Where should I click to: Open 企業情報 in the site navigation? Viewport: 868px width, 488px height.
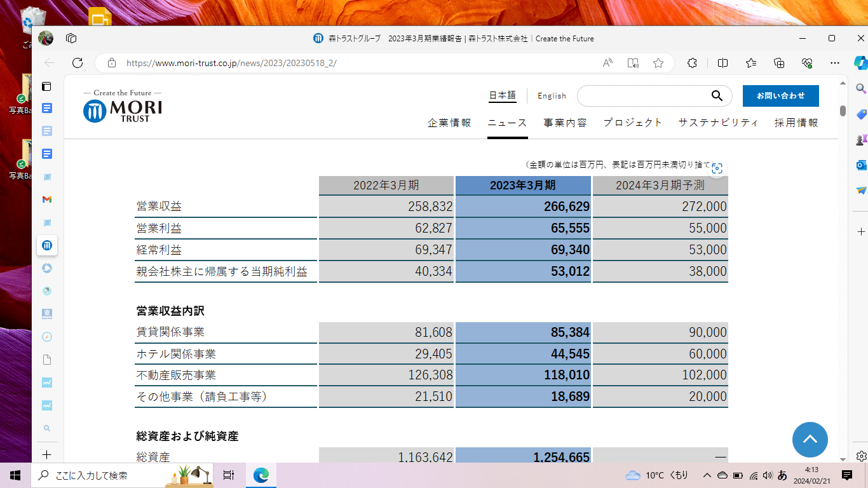(x=449, y=123)
